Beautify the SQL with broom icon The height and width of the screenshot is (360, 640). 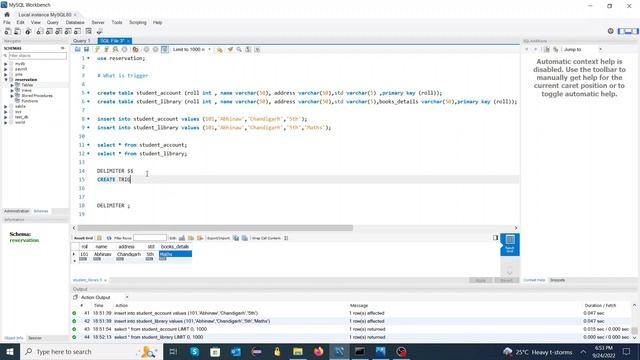click(x=230, y=49)
